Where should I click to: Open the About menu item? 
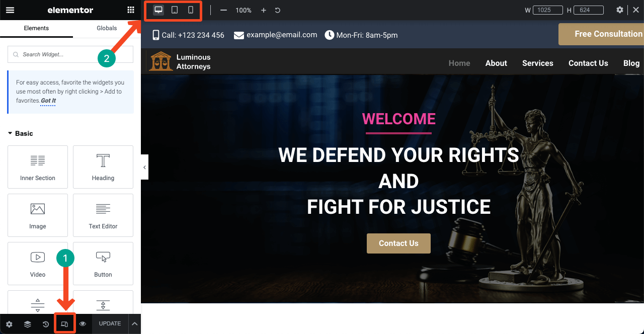click(496, 63)
